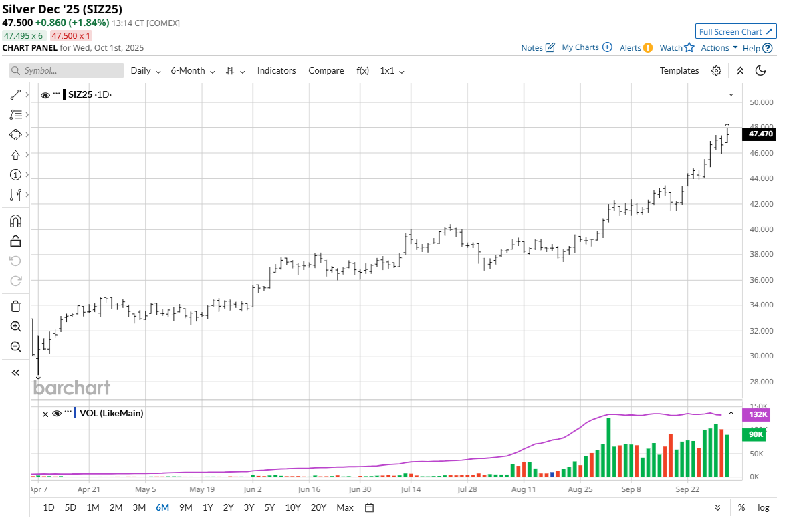Click the Full Screen Chart button
Image resolution: width=801 pixels, height=532 pixels.
[x=735, y=31]
